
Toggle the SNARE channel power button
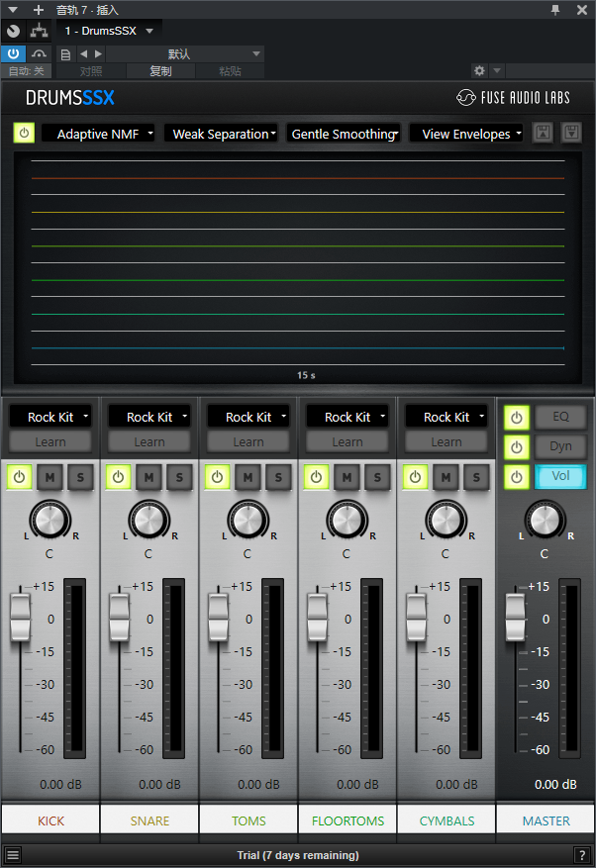118,477
